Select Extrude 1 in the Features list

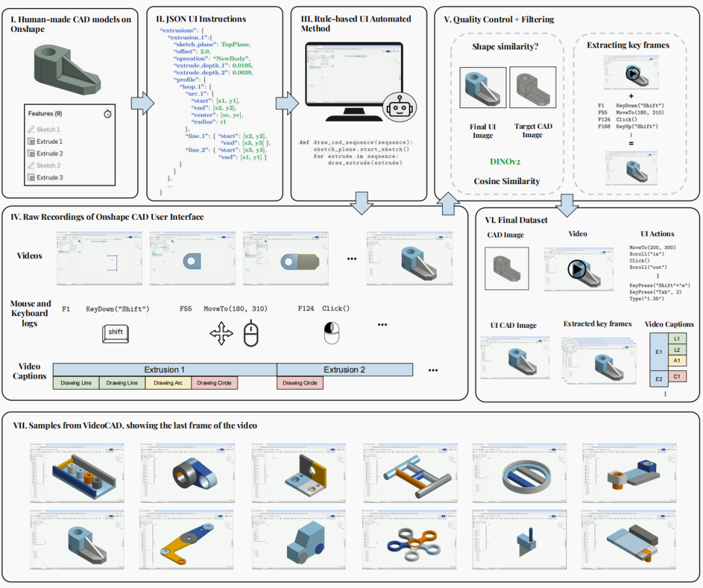pos(49,142)
